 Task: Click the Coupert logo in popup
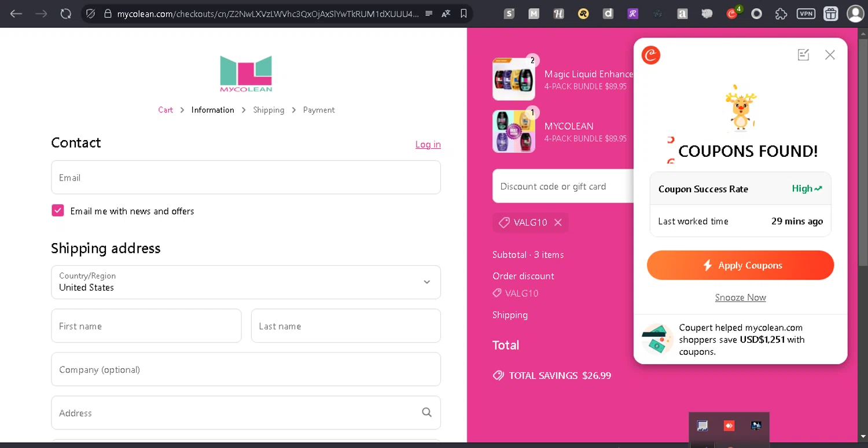(x=651, y=55)
